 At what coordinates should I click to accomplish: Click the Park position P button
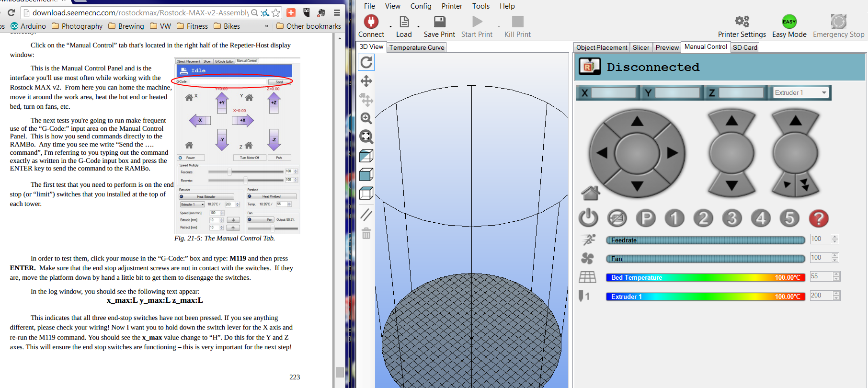coord(645,218)
